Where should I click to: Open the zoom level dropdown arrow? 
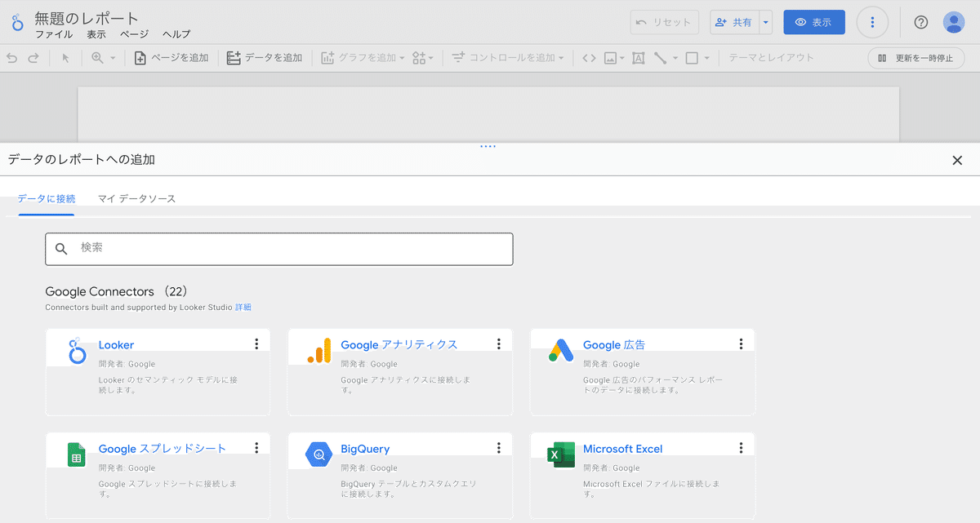tap(113, 58)
